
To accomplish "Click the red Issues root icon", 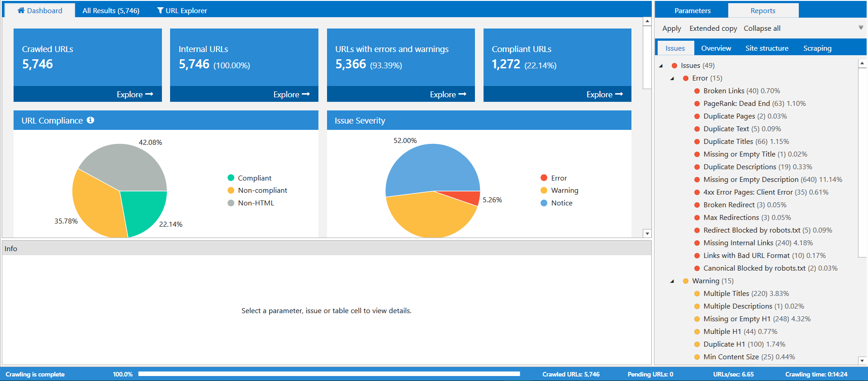I will click(x=674, y=66).
